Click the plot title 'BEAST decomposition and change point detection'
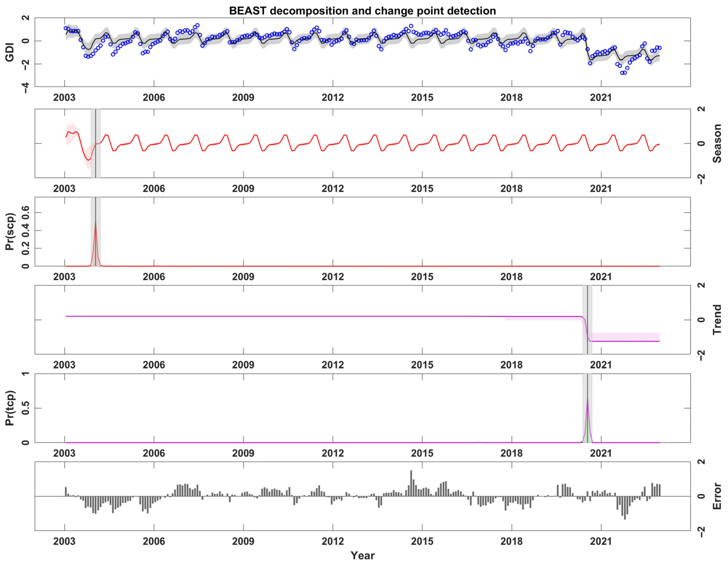Image resolution: width=728 pixels, height=564 pixels. (x=362, y=11)
